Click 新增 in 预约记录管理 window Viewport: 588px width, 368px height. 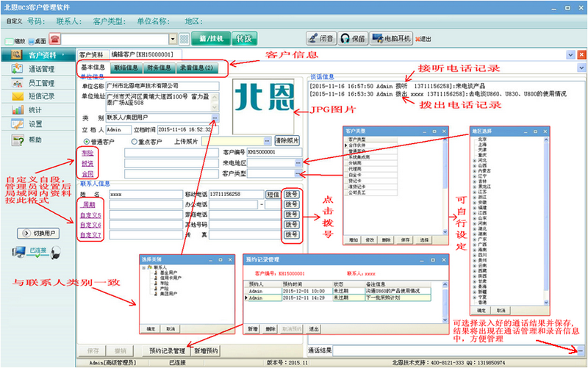253,329
